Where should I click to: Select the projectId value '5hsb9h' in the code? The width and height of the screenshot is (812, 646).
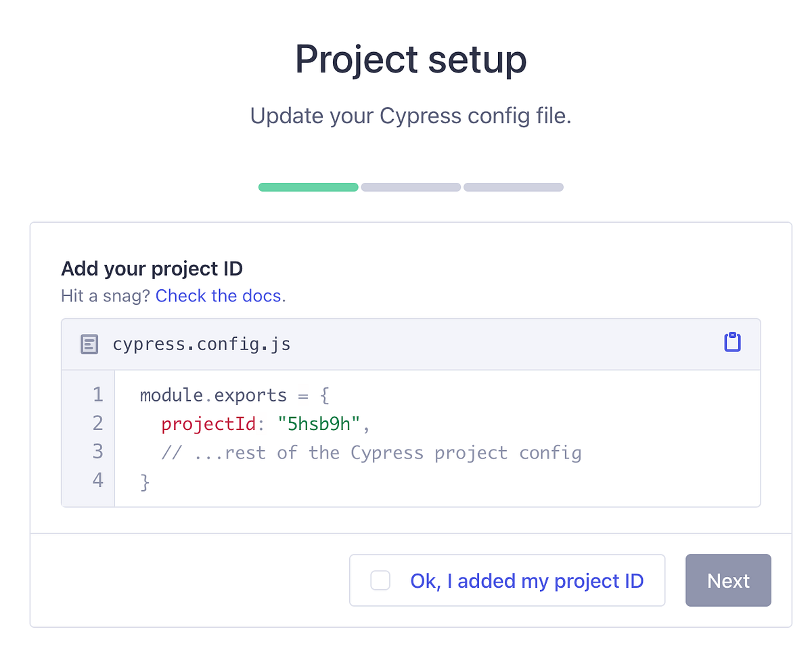(323, 423)
